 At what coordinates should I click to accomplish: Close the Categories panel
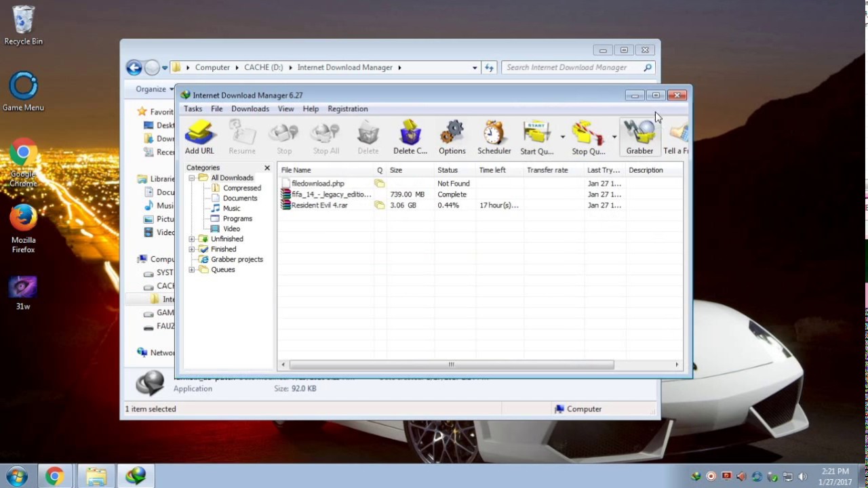click(x=267, y=167)
